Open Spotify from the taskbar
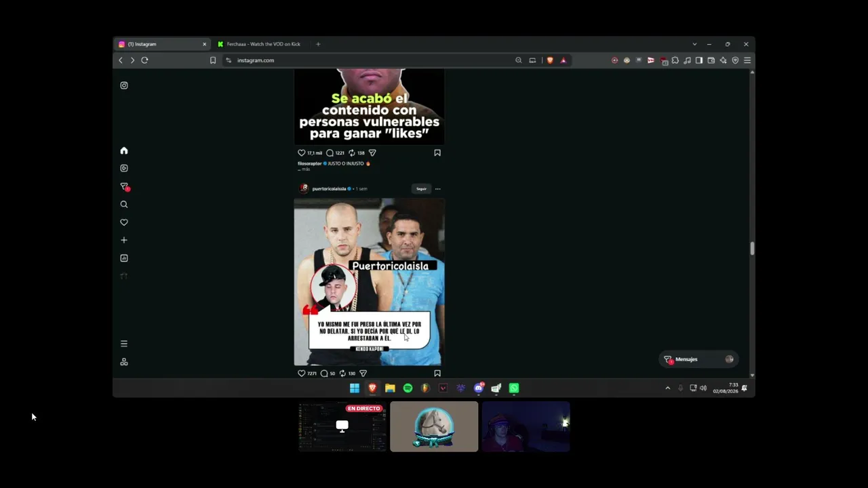This screenshot has height=488, width=868. tap(408, 388)
